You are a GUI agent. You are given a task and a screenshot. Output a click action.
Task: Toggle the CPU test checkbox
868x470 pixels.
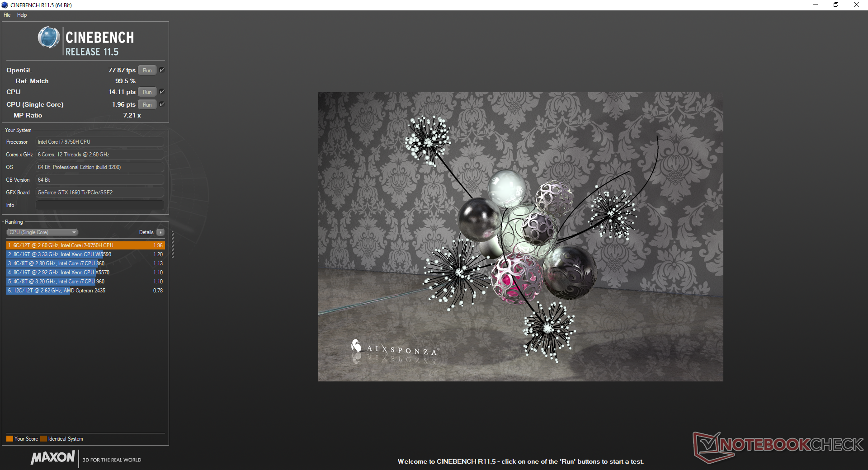pyautogui.click(x=162, y=92)
